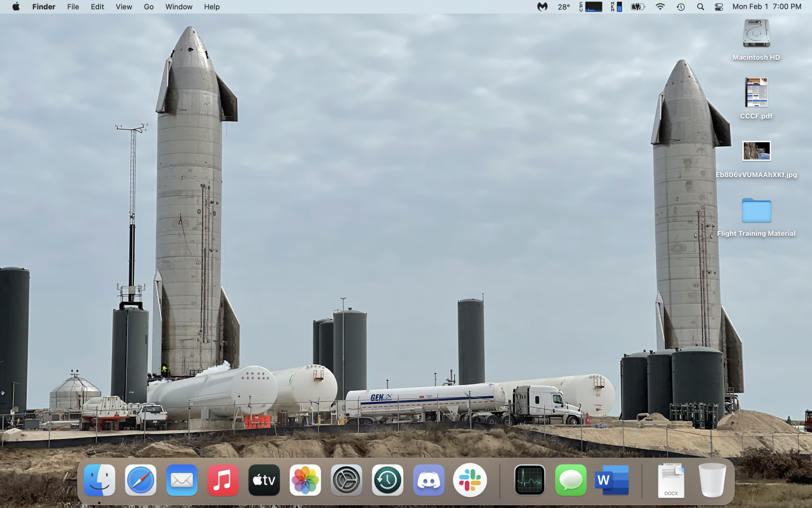The height and width of the screenshot is (508, 812).
Task: Open the Wi-Fi status menu
Action: [660, 7]
